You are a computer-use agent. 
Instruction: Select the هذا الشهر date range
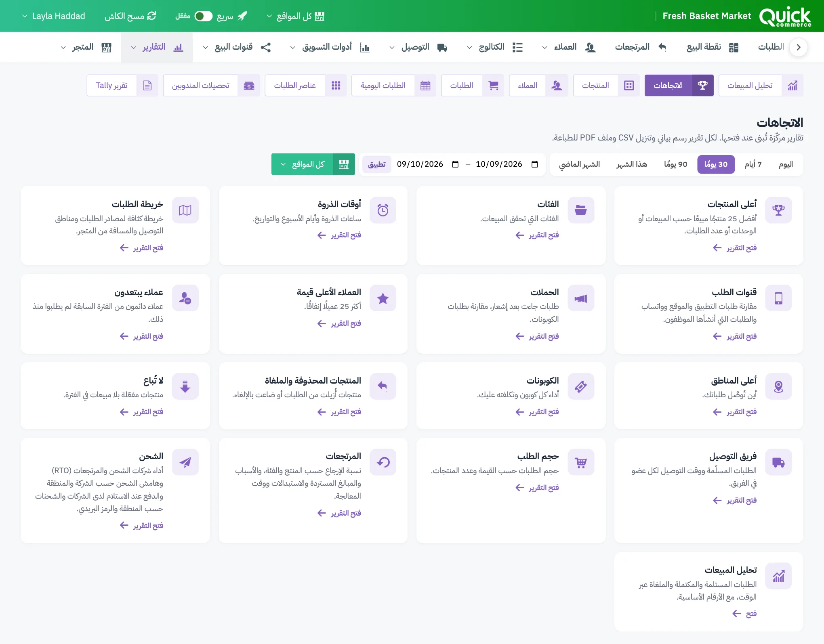click(x=632, y=164)
